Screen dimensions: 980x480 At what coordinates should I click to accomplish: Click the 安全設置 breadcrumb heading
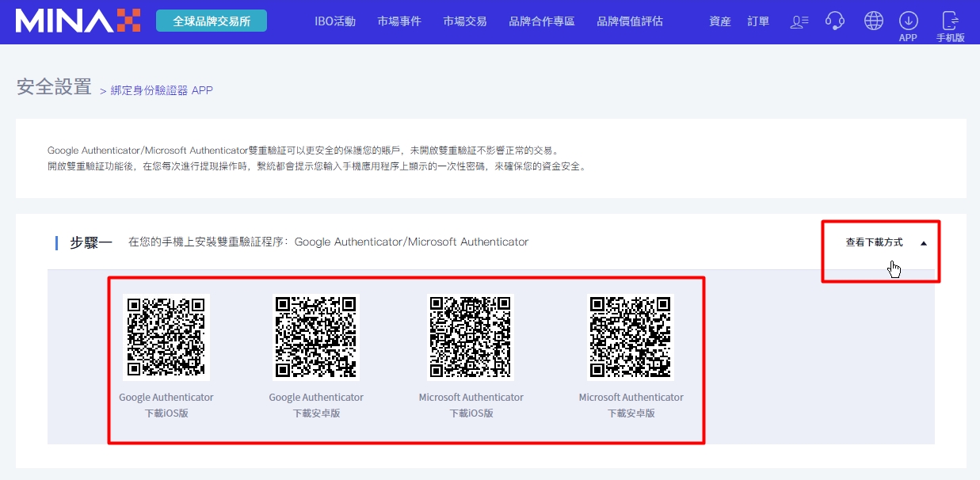point(54,87)
